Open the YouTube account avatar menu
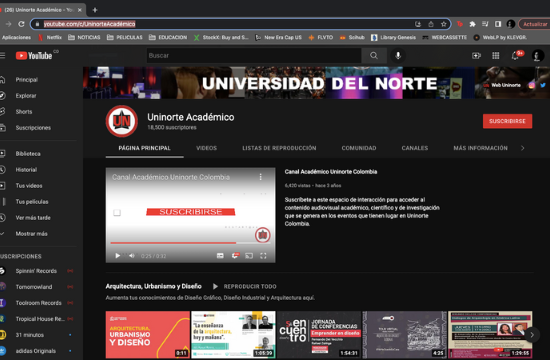This screenshot has width=550, height=360. [x=538, y=55]
